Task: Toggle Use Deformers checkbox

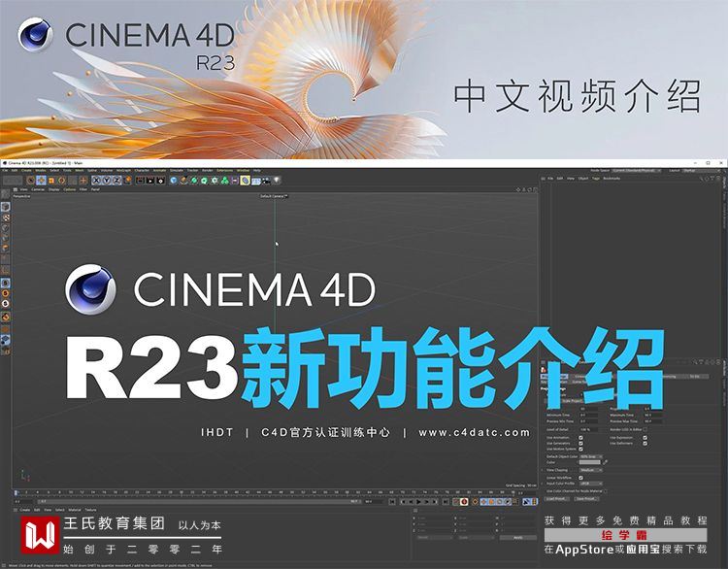Action: [645, 443]
